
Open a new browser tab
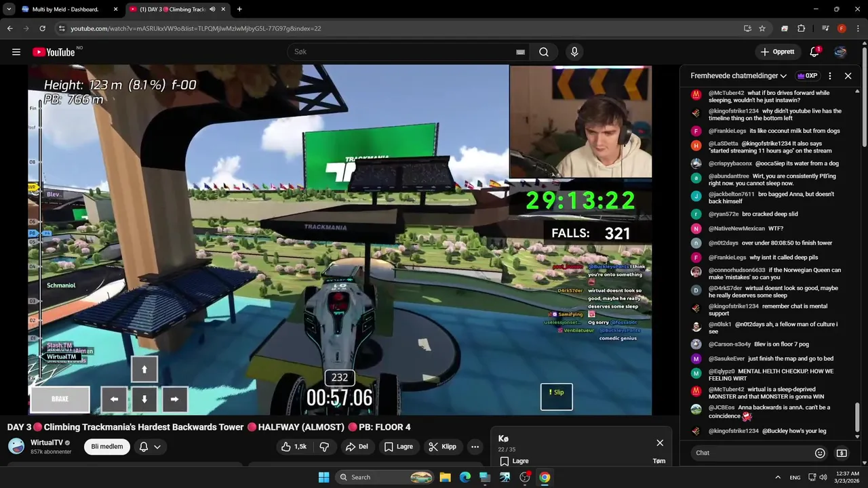[239, 9]
